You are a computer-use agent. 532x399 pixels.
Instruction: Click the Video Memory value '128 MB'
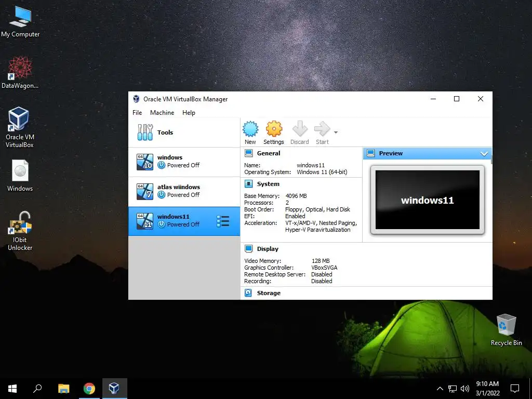click(320, 261)
